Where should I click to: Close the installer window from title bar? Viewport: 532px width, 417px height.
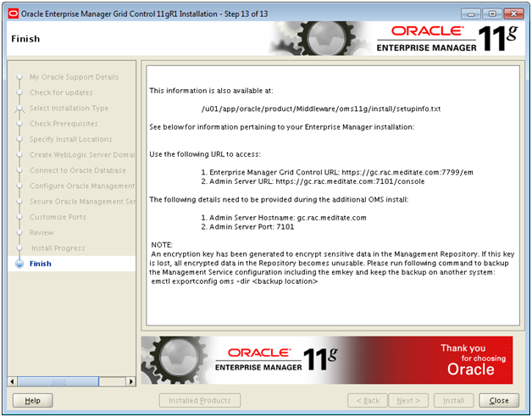coord(513,14)
